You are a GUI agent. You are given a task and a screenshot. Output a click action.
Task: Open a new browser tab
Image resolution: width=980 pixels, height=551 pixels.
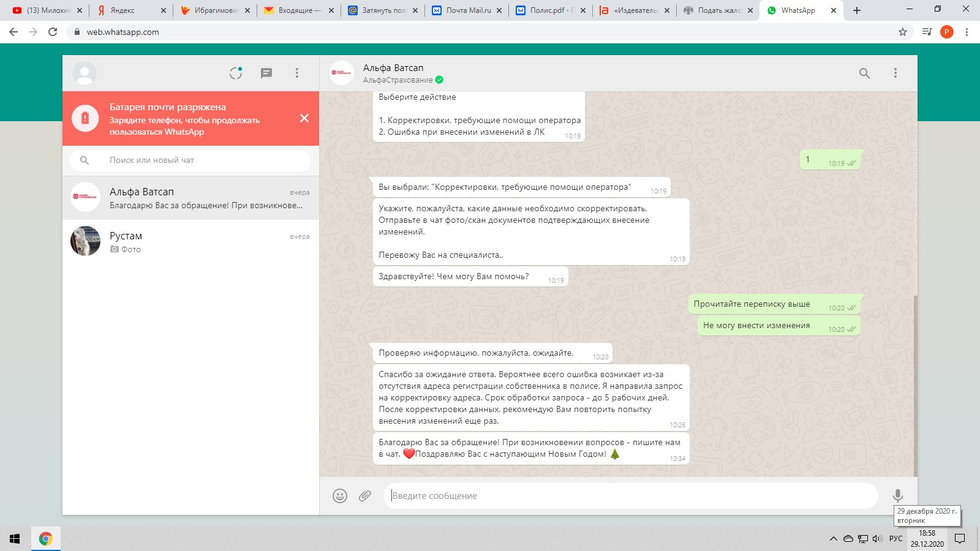coord(857,10)
